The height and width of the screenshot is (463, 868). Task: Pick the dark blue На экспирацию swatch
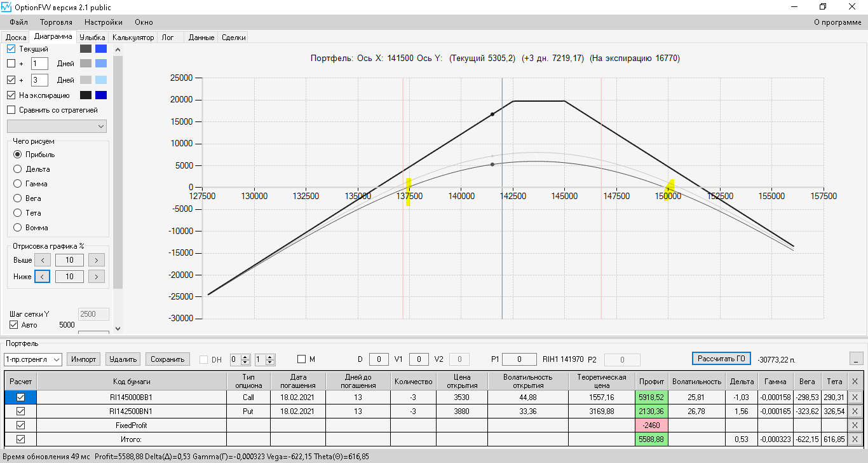(100, 95)
